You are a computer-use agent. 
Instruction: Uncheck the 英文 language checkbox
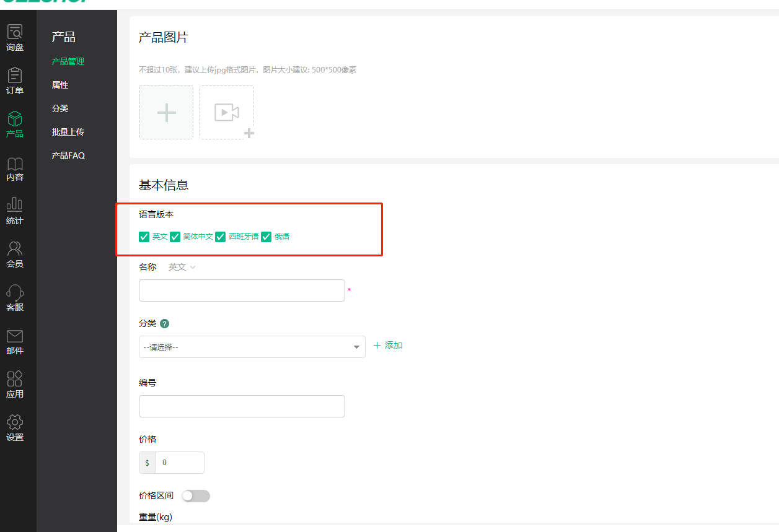[144, 237]
